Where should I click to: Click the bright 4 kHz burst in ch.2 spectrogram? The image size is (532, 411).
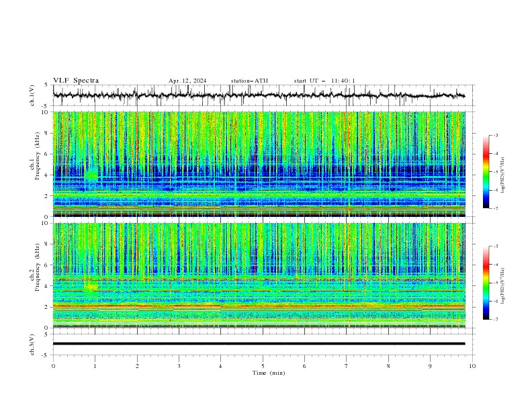(91, 287)
